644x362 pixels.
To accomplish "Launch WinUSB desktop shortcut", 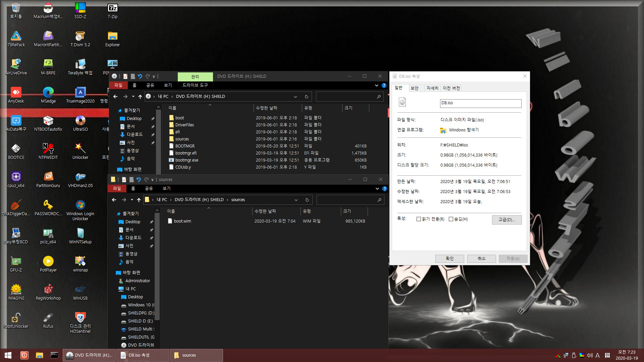I will pyautogui.click(x=80, y=292).
